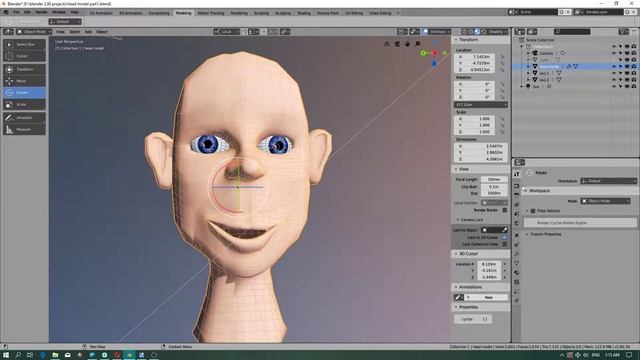Open viewport Select menu

(x=74, y=31)
